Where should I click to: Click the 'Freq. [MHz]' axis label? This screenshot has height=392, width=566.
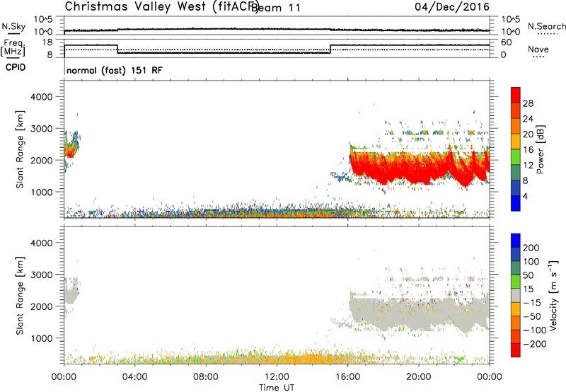point(14,47)
